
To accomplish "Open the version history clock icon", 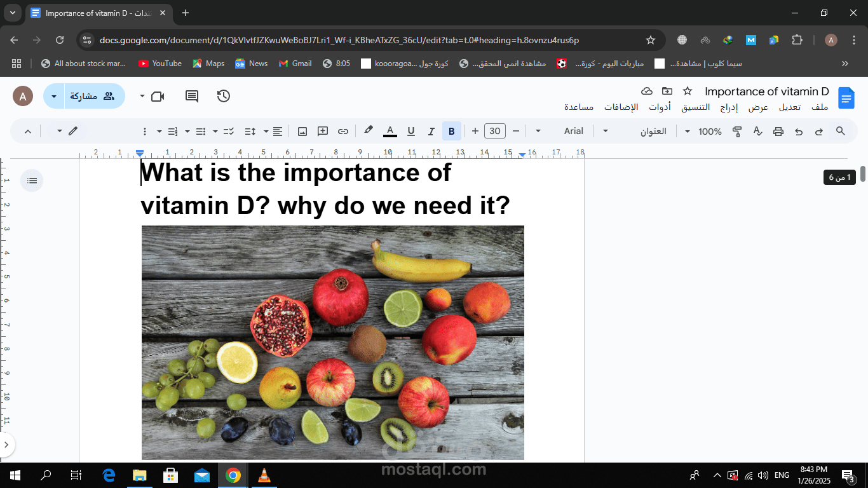I will (x=224, y=96).
